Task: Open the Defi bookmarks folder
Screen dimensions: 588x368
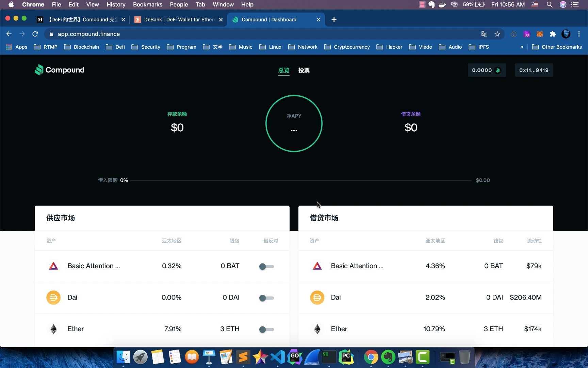Action: coord(115,47)
